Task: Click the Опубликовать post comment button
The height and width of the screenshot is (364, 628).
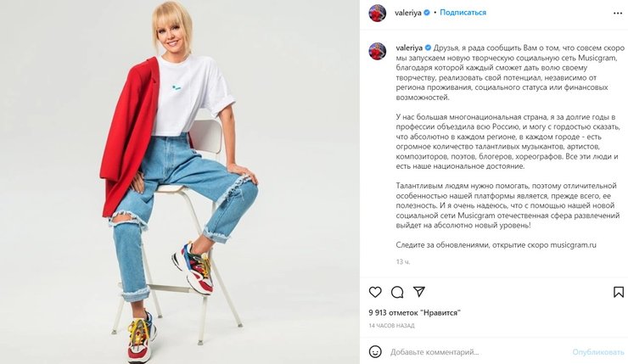Action: click(598, 352)
